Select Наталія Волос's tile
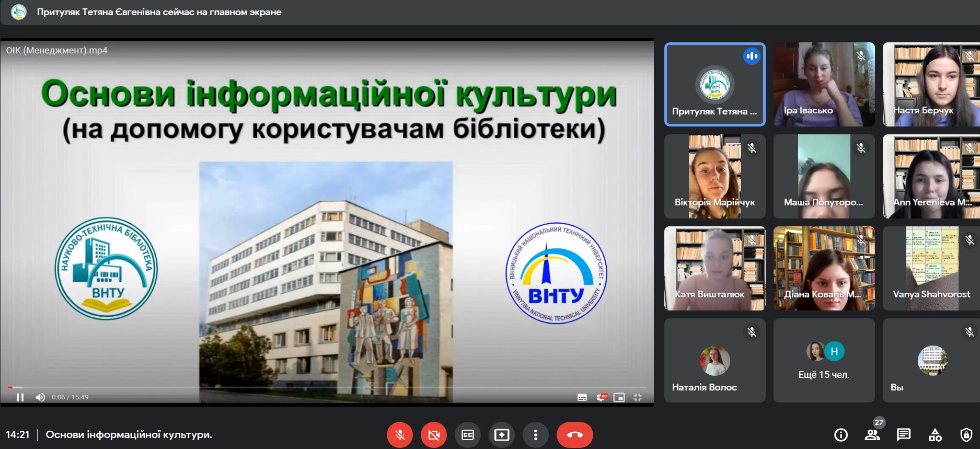Viewport: 980px width, 449px height. (715, 361)
